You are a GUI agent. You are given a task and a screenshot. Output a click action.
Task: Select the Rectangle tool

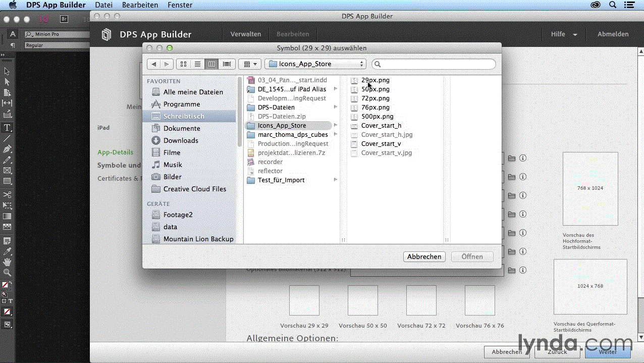pos(7,181)
